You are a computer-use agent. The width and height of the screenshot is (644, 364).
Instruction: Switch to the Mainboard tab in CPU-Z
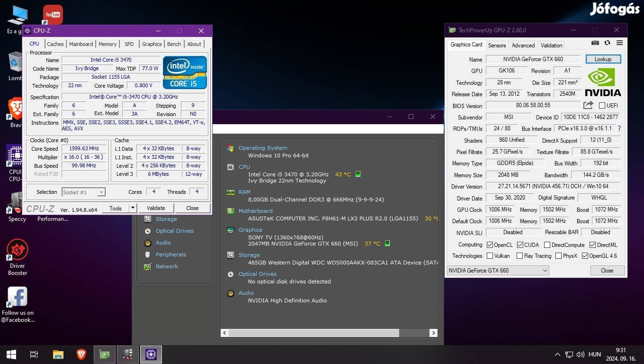[81, 44]
